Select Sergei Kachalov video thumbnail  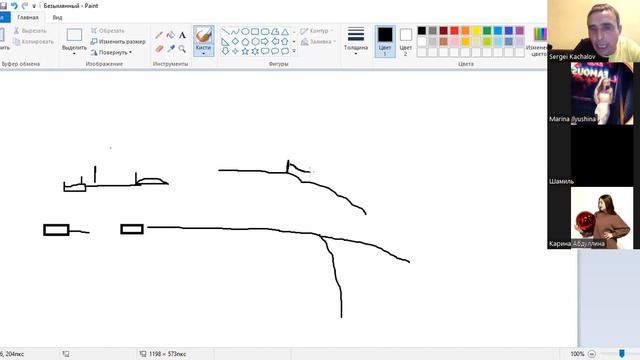coord(594,31)
